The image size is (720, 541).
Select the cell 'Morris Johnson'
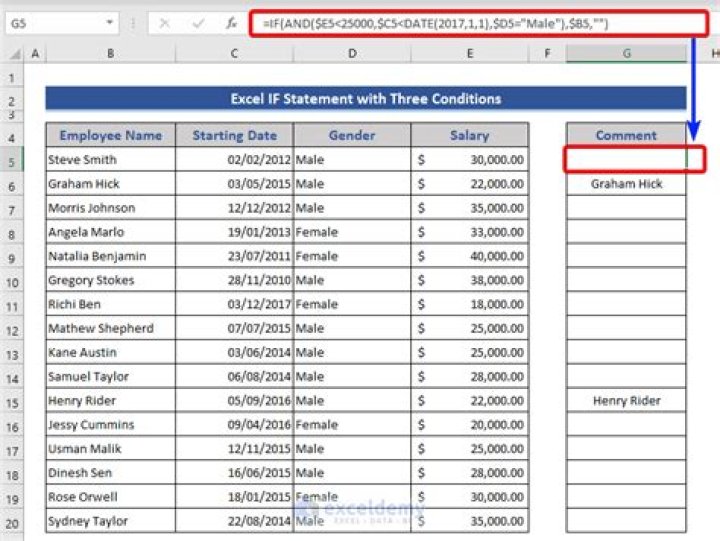click(111, 208)
